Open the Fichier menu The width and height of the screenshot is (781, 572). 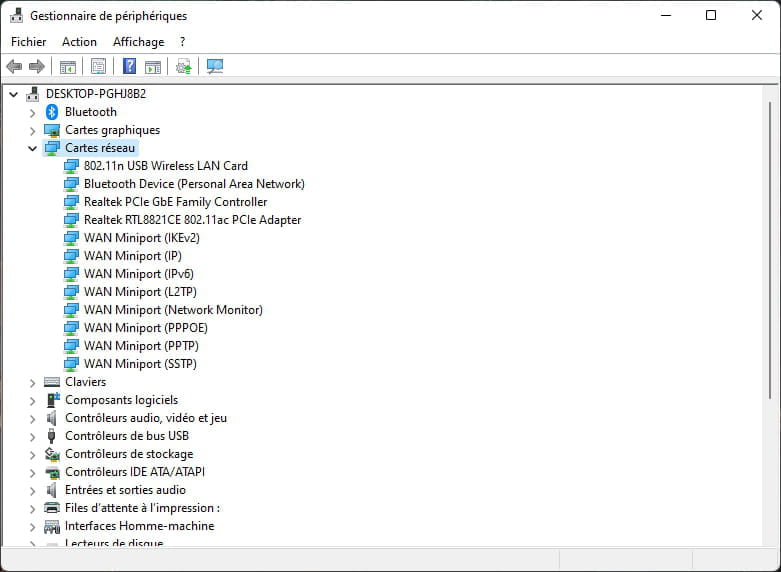click(28, 42)
